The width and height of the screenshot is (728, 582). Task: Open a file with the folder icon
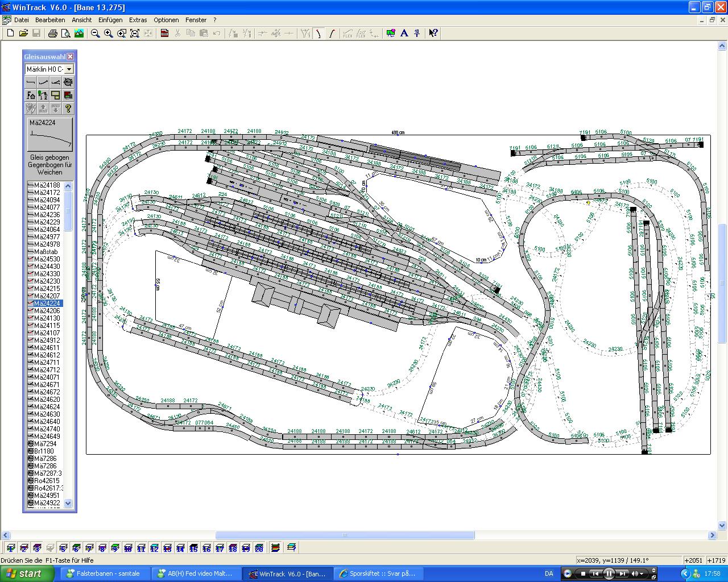click(23, 34)
